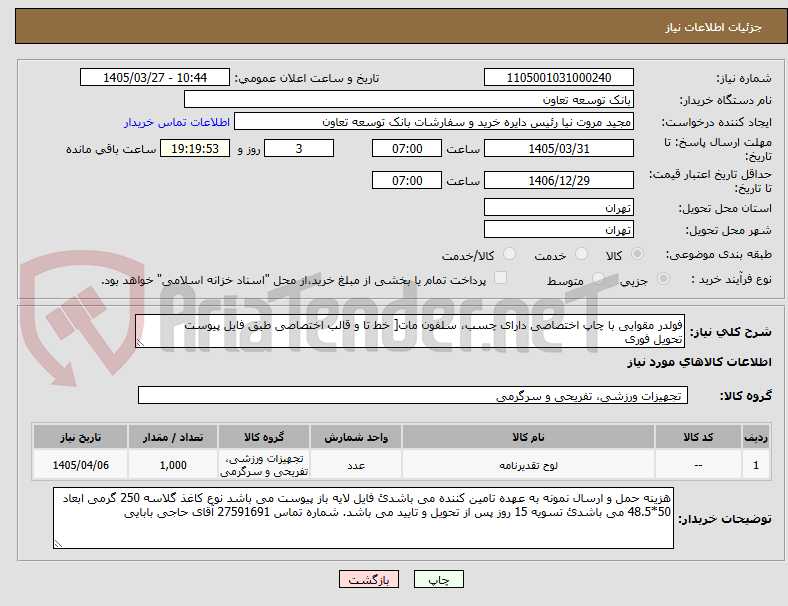Click the row number cell 1
The height and width of the screenshot is (606, 788).
[755, 465]
